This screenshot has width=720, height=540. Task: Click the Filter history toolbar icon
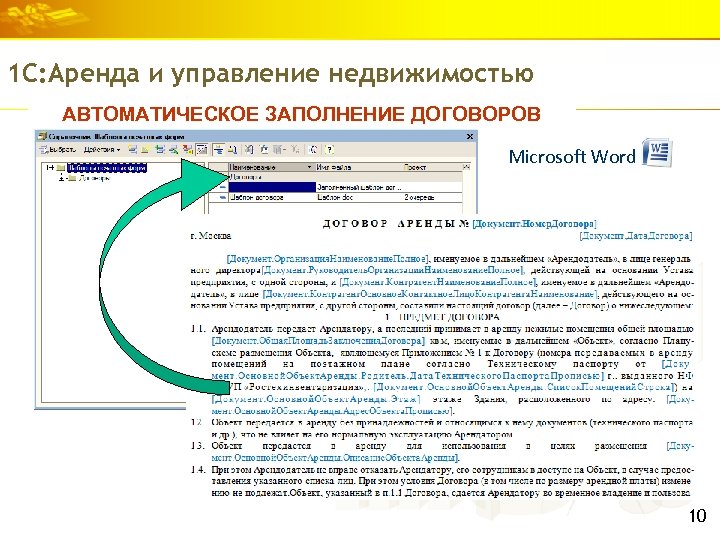click(279, 150)
